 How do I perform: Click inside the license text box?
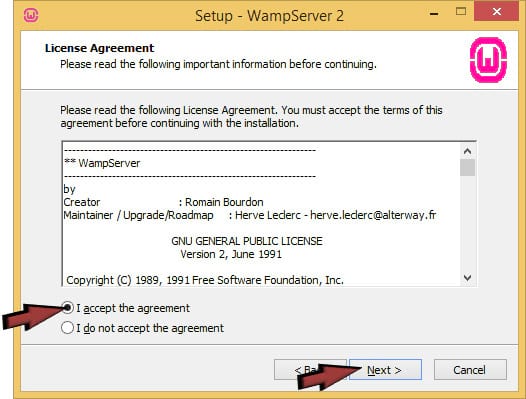click(262, 214)
